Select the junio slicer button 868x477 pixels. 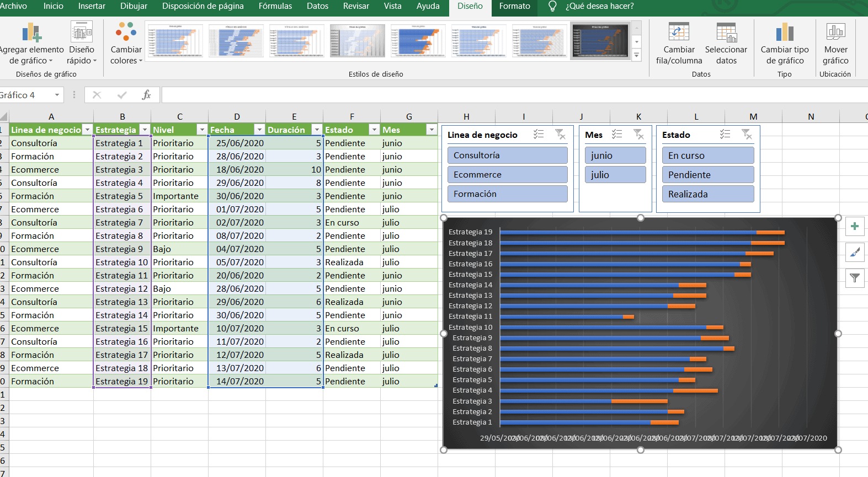(615, 156)
